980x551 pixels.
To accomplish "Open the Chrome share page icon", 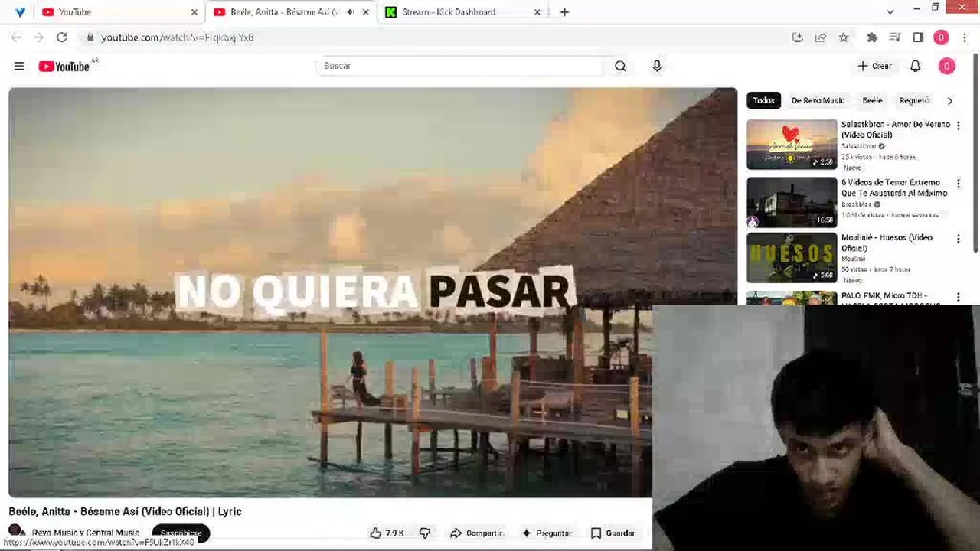I will point(821,37).
